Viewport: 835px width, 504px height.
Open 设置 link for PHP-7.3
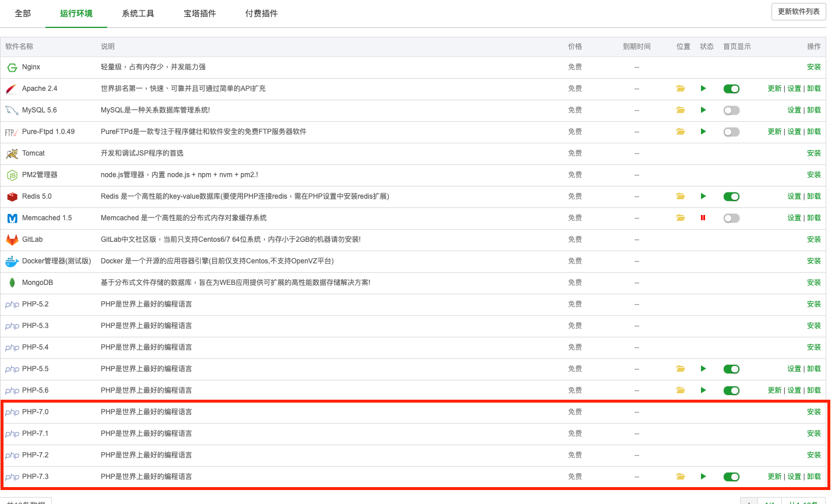tap(794, 477)
